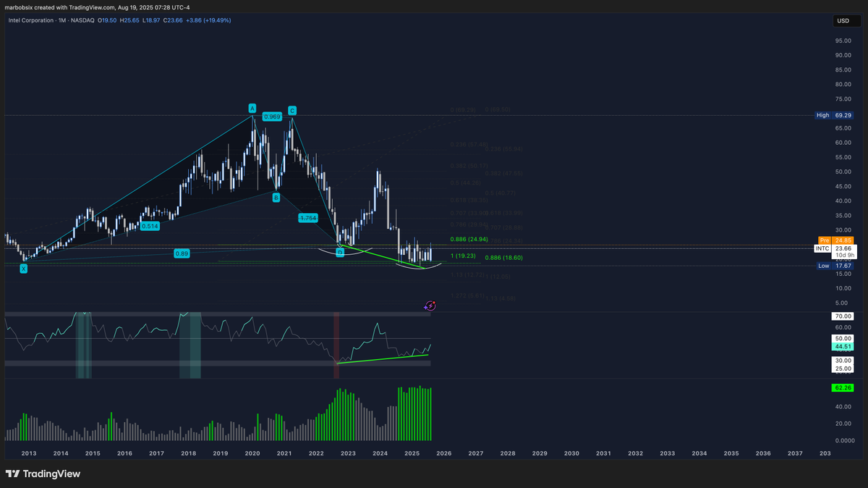The image size is (868, 488).
Task: Select pattern point label B
Action: point(276,197)
